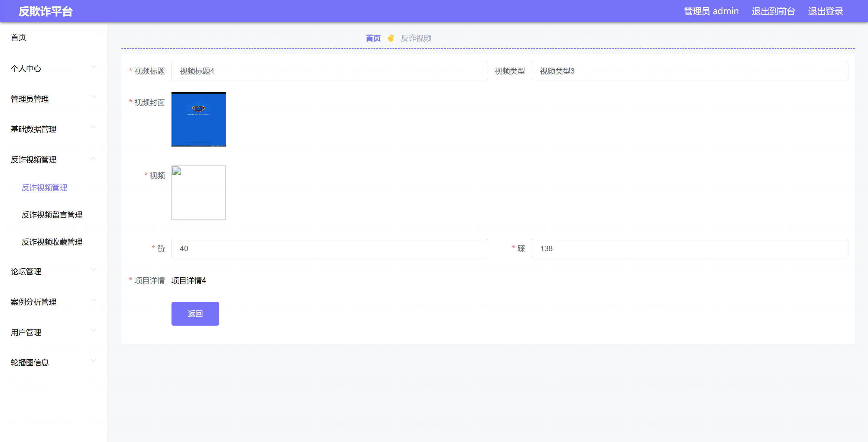Select 反诈视频收藏管理 submenu item
Image resolution: width=868 pixels, height=442 pixels.
[x=52, y=242]
